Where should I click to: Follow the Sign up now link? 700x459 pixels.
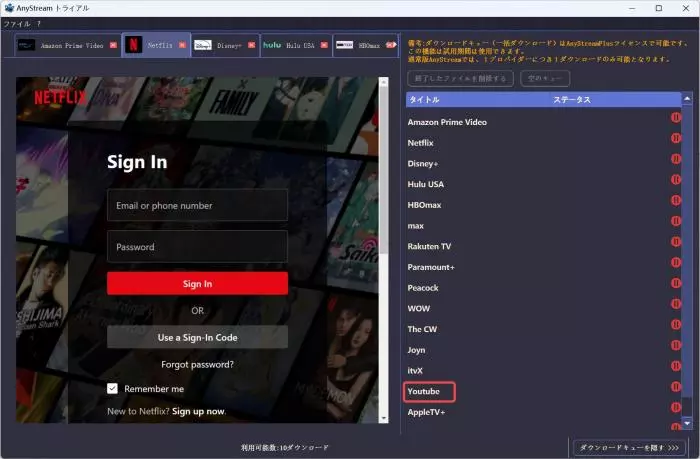tap(199, 411)
